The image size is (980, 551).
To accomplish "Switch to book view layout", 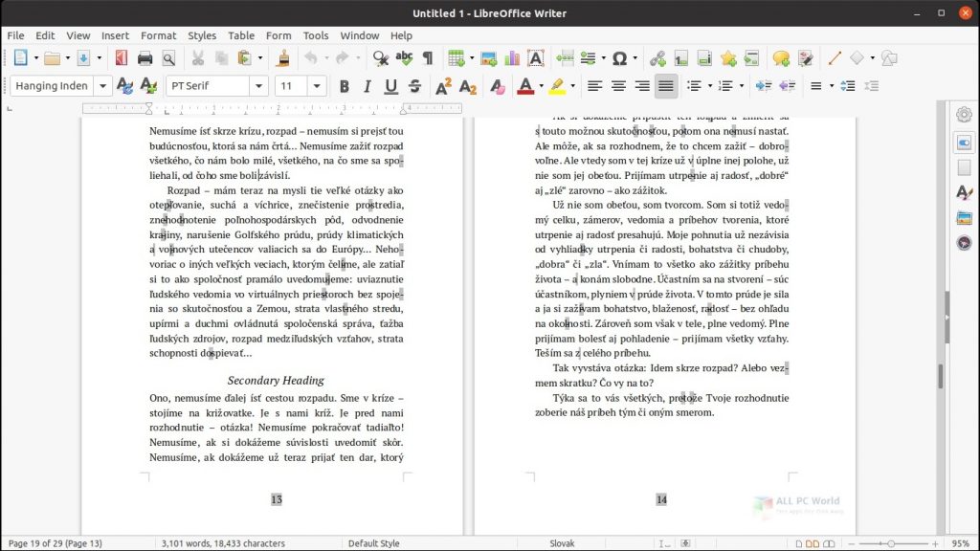I will (829, 544).
